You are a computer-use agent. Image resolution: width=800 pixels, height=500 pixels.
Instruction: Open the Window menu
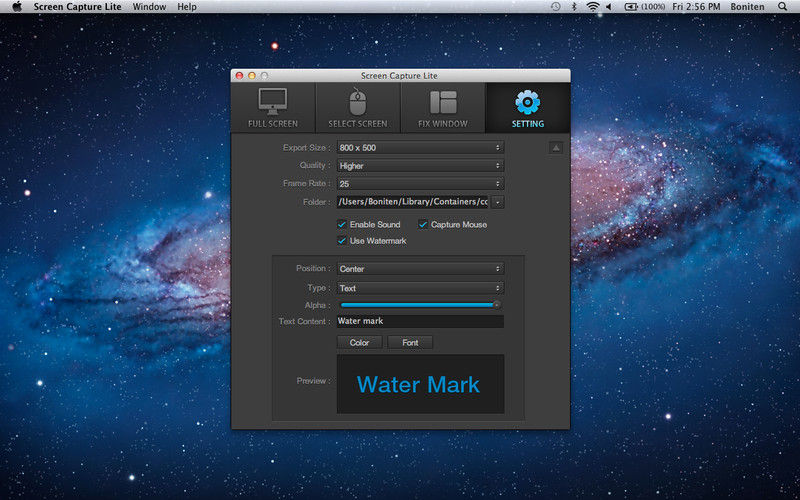(x=149, y=7)
